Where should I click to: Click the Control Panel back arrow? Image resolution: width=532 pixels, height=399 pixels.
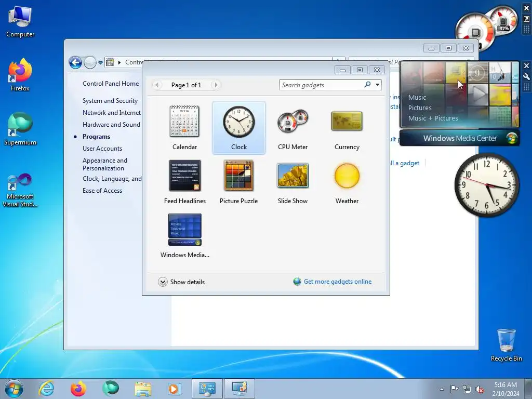(75, 62)
